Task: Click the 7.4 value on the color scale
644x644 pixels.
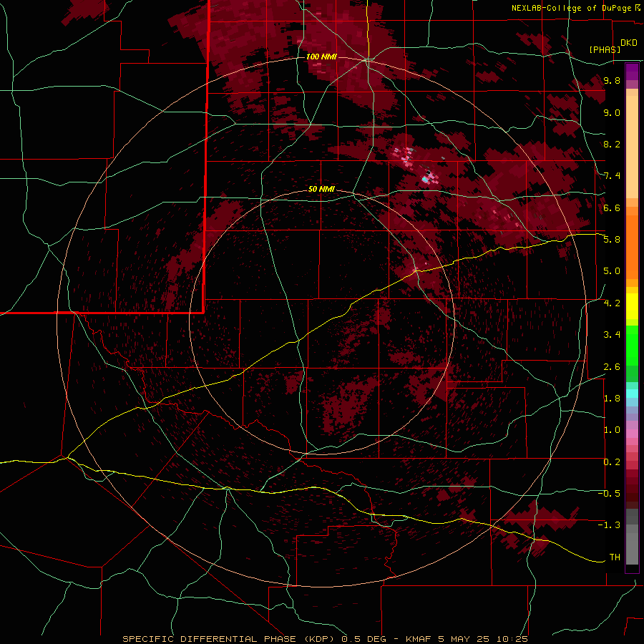Action: [x=612, y=176]
